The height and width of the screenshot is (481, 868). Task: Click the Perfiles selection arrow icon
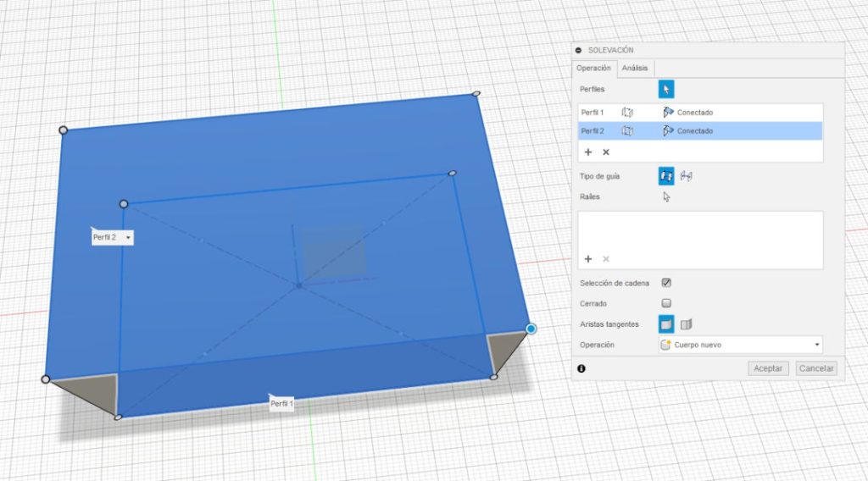point(666,89)
